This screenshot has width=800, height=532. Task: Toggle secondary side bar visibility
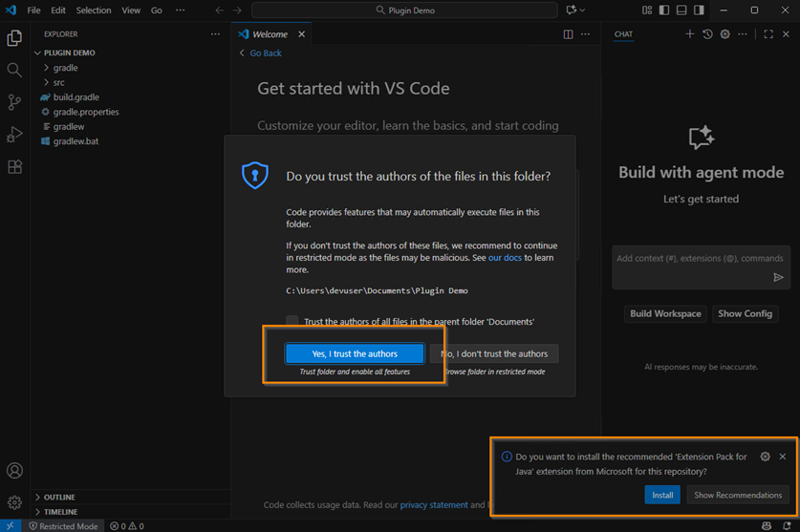pos(699,11)
